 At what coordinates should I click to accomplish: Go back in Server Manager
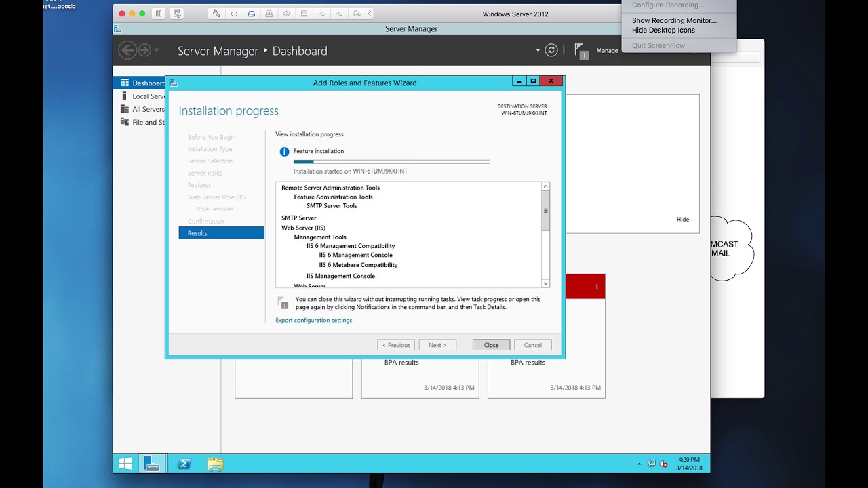pos(127,50)
